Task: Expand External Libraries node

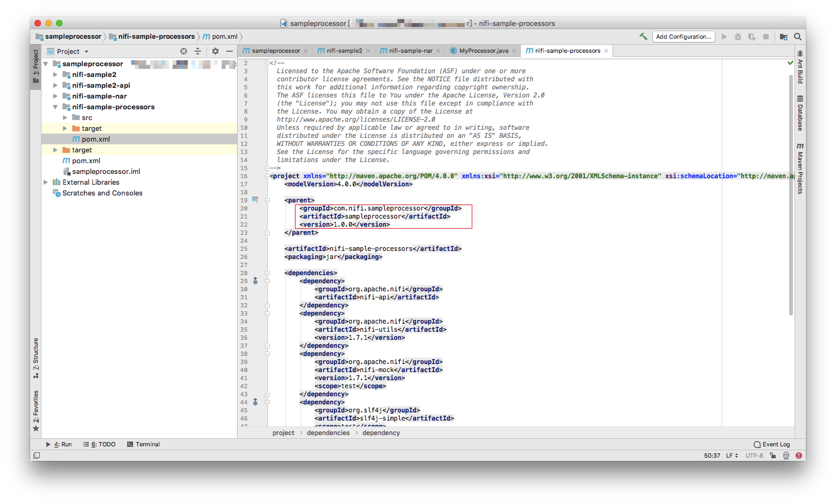Action: pos(46,182)
